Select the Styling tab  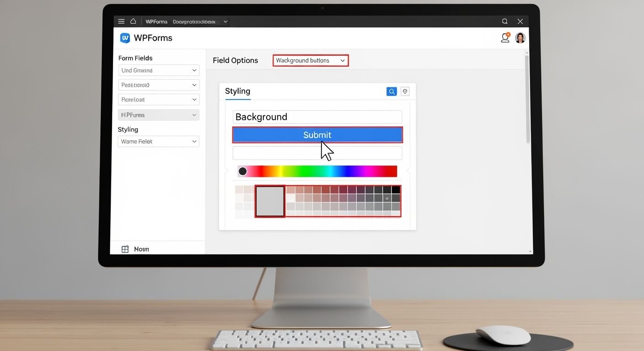click(x=238, y=91)
